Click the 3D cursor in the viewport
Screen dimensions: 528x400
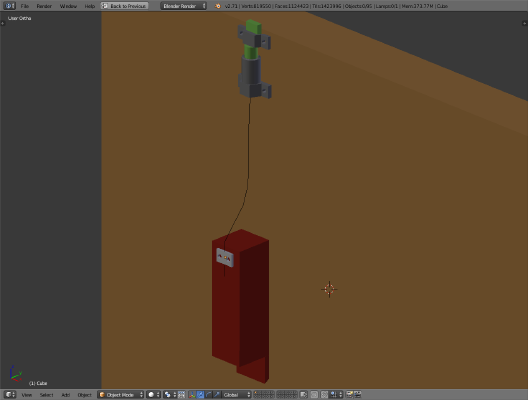(329, 289)
